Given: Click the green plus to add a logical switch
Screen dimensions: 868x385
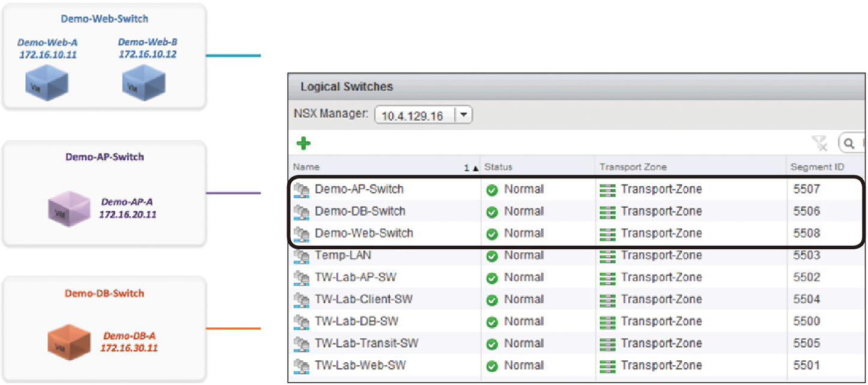Looking at the screenshot, I should click(303, 144).
